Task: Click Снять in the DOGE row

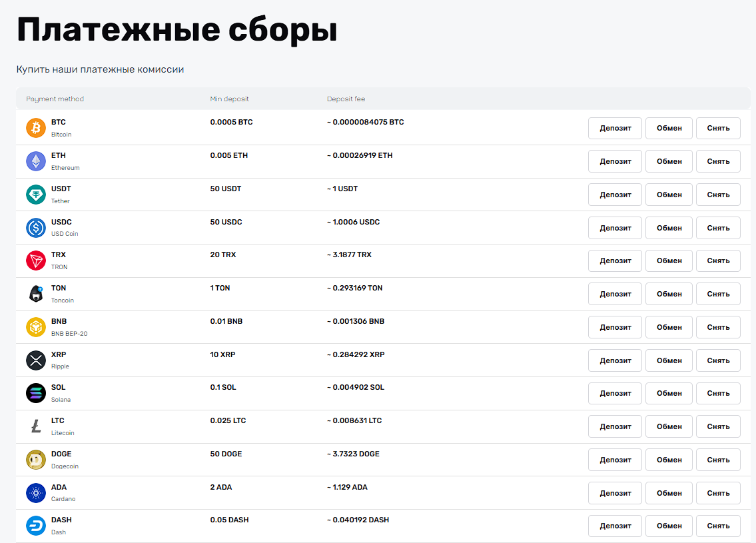Action: (719, 460)
